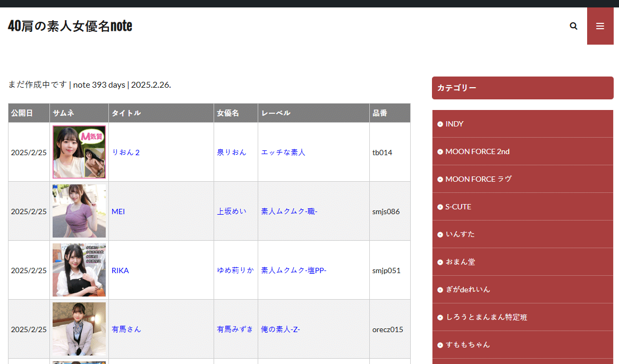Open the search icon in the header
619x364 pixels.
(x=573, y=26)
